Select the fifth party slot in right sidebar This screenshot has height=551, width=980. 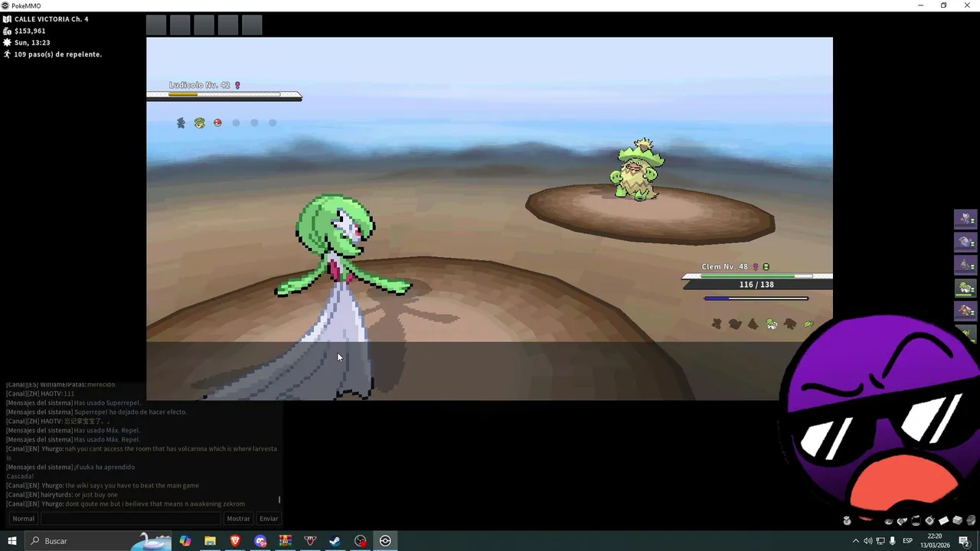coord(965,311)
